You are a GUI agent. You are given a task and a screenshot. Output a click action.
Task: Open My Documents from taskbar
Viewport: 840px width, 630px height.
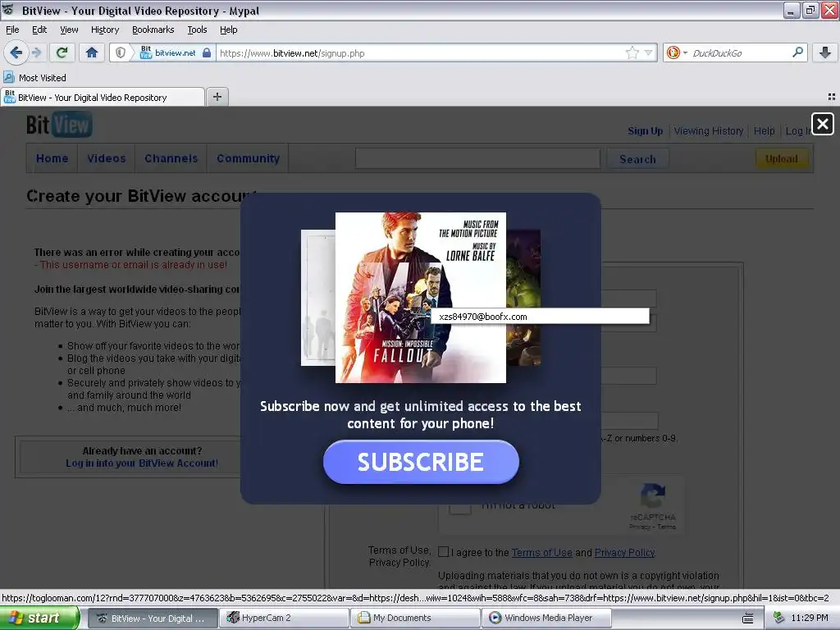point(416,618)
